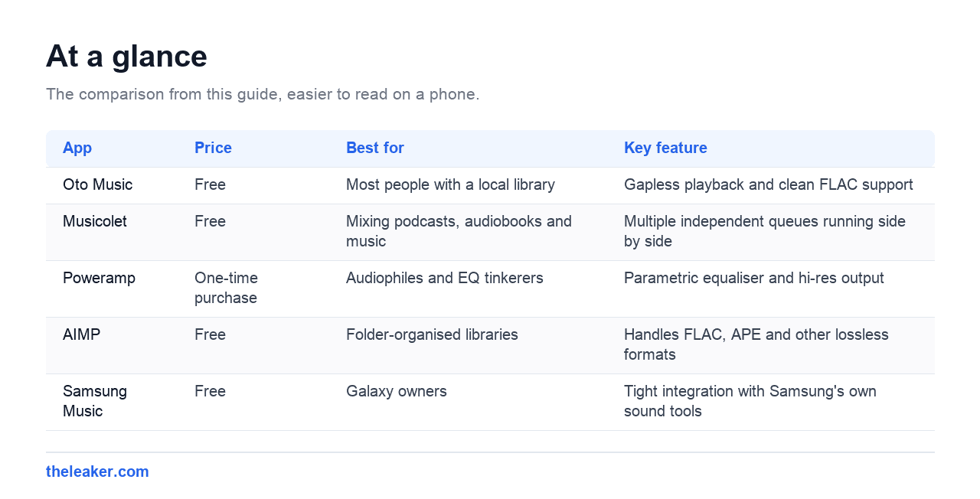Click "Parametric equaliser and hi-res output" cell
This screenshot has width=980, height=499.
[x=754, y=278]
